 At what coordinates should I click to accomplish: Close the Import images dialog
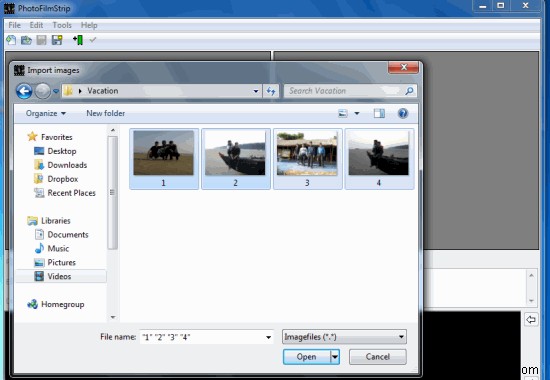(403, 67)
